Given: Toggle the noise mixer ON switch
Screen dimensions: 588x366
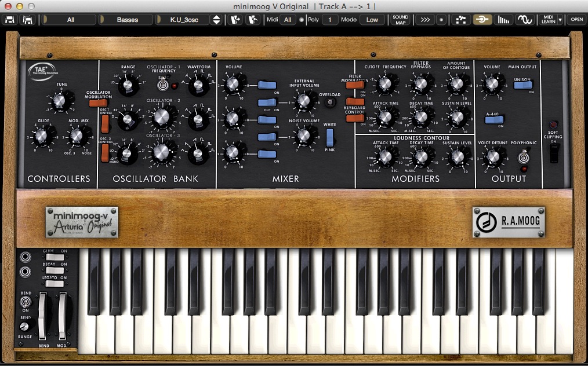Looking at the screenshot, I should 267,137.
